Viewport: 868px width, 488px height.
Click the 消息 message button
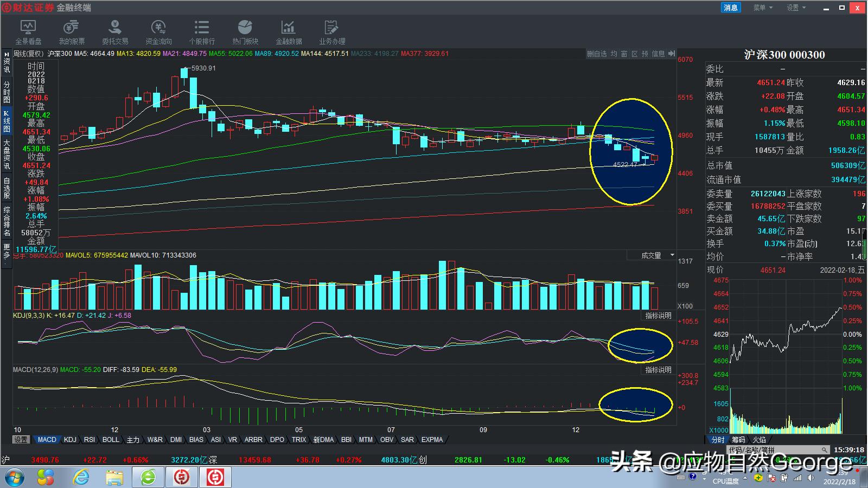731,8
